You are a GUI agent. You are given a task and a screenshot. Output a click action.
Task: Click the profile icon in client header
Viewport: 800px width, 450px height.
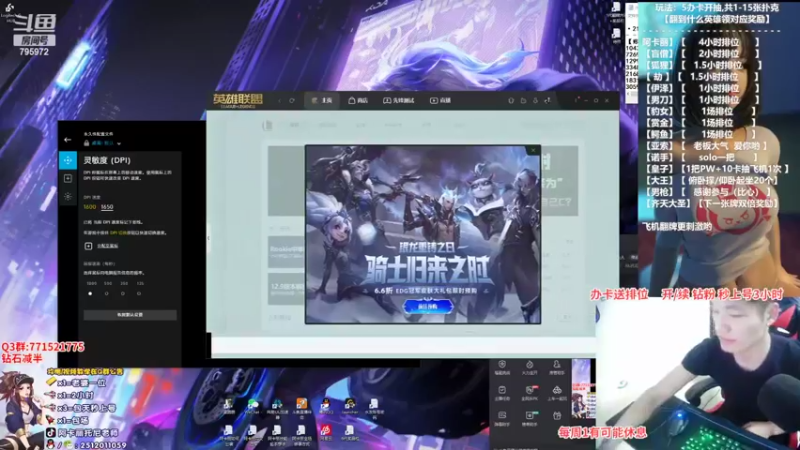[535, 101]
